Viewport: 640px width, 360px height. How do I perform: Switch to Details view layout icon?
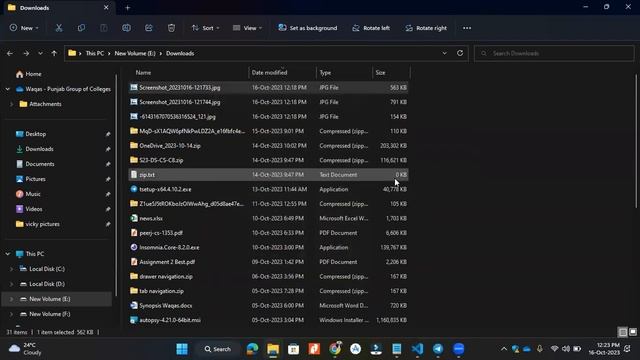623,332
